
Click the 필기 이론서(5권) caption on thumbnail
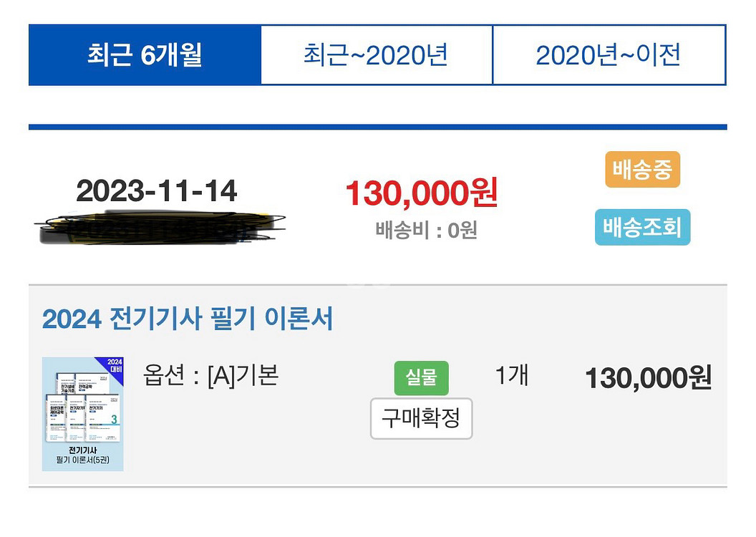pos(82,460)
